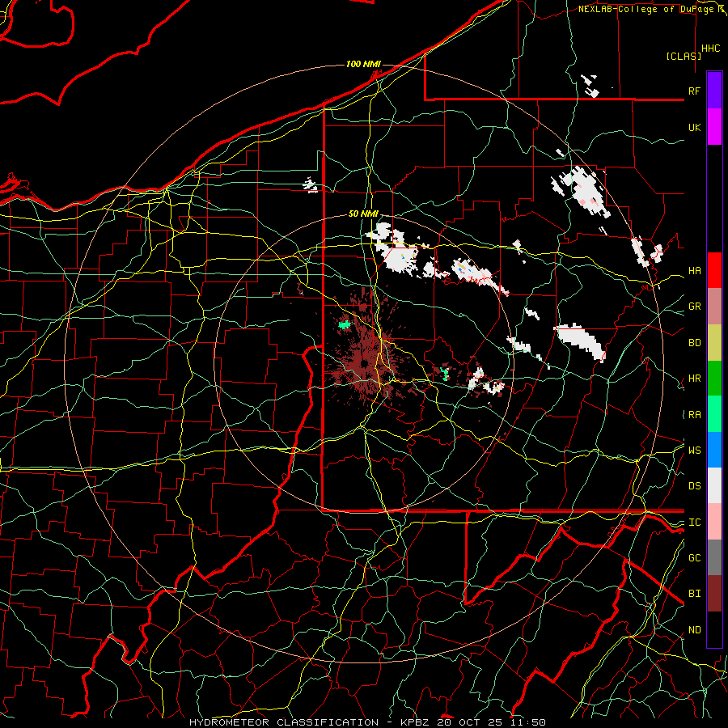Click the [CLAS] units label

pyautogui.click(x=684, y=56)
